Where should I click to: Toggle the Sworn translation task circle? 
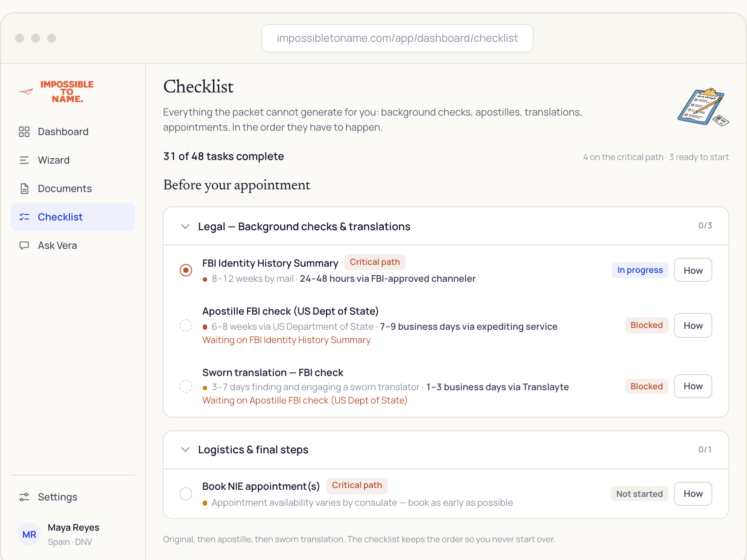(x=186, y=386)
